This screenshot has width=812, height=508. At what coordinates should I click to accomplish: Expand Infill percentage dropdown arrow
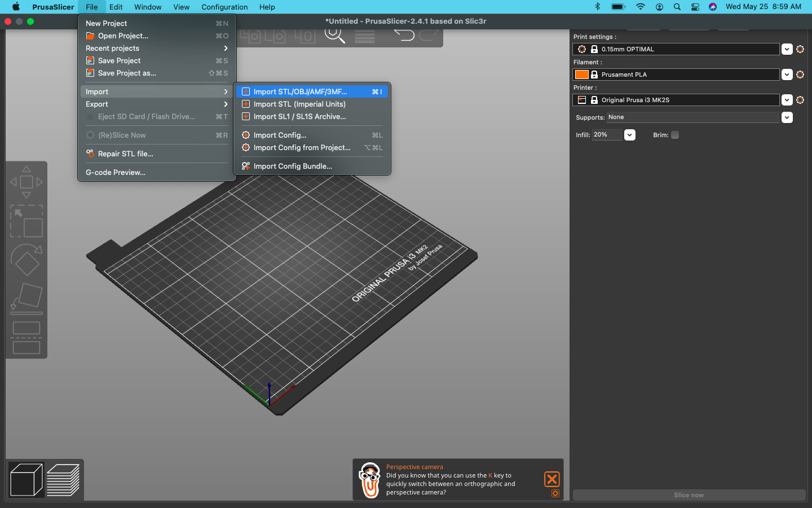[630, 135]
